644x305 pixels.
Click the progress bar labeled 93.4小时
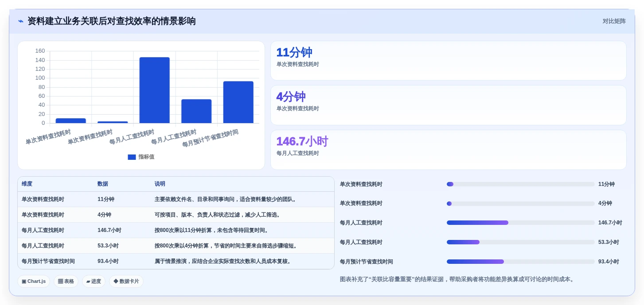[521, 262]
